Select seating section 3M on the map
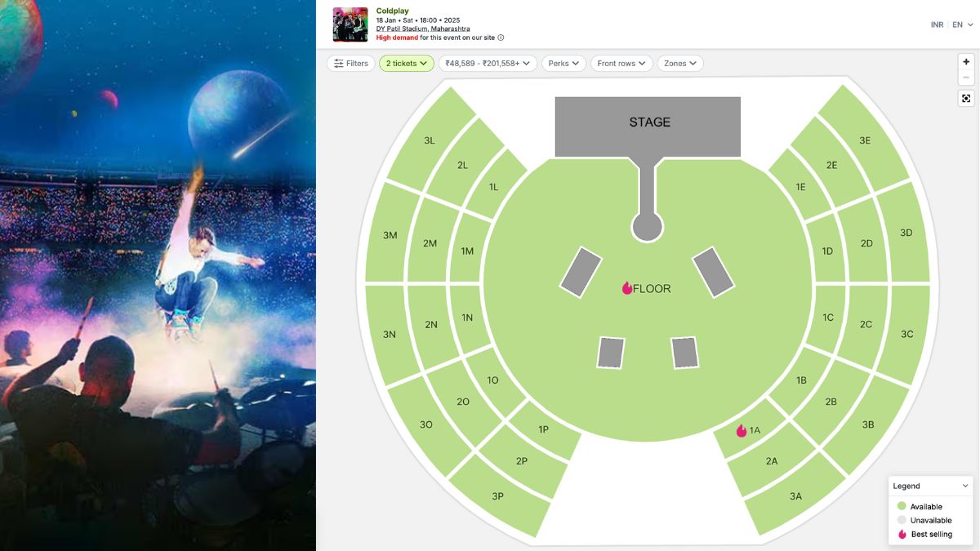Screen dimensions: 980x551 (x=390, y=235)
